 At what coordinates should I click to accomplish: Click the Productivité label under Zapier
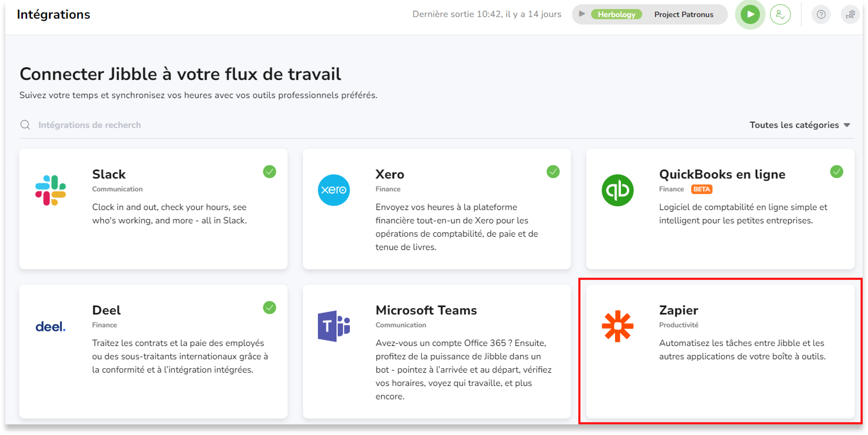679,325
